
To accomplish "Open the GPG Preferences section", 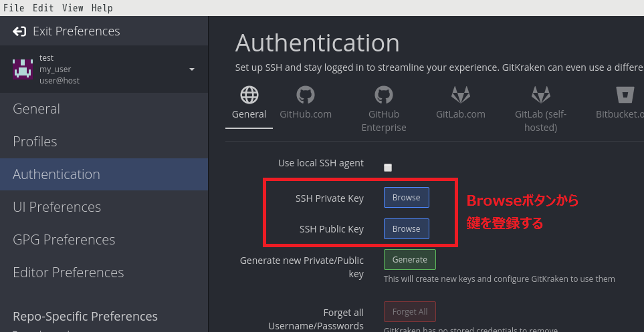I will pos(64,240).
